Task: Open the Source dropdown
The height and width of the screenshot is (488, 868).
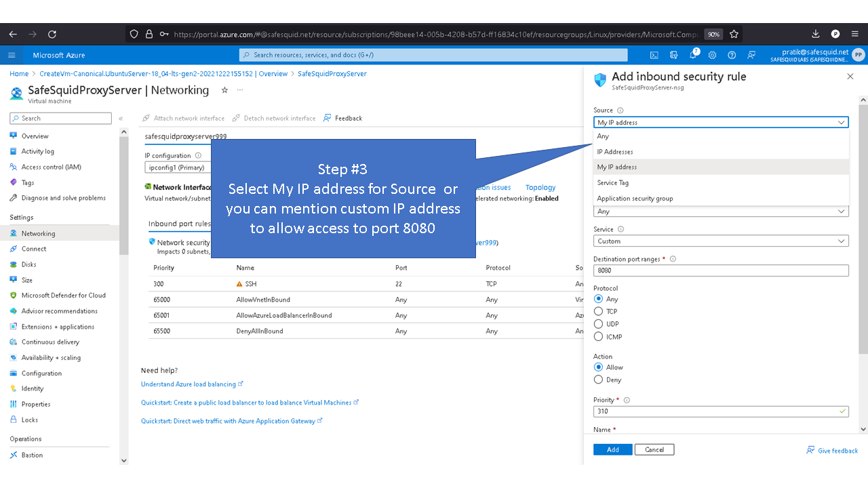Action: click(x=721, y=123)
